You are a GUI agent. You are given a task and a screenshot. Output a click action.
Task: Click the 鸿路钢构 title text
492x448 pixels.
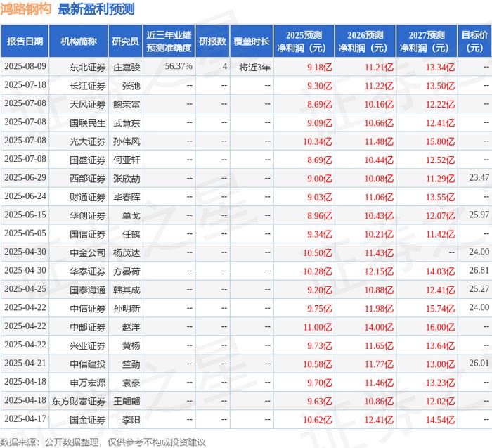coord(26,8)
